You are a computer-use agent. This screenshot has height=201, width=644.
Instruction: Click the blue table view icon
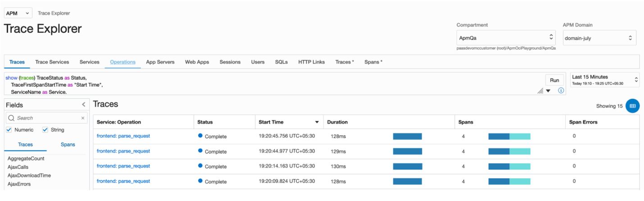click(632, 106)
